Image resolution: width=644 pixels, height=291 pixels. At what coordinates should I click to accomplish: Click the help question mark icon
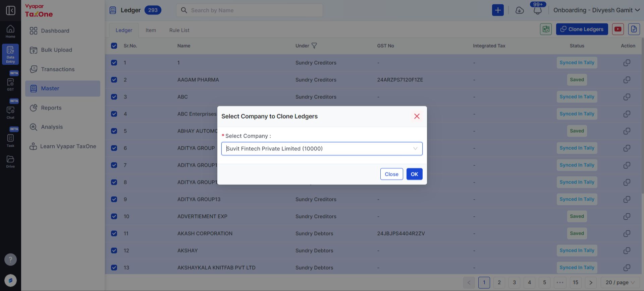point(10,259)
